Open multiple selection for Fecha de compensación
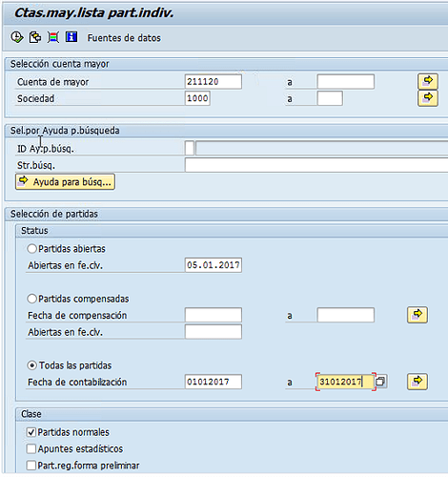Image resolution: width=448 pixels, height=477 pixels. pos(417,315)
